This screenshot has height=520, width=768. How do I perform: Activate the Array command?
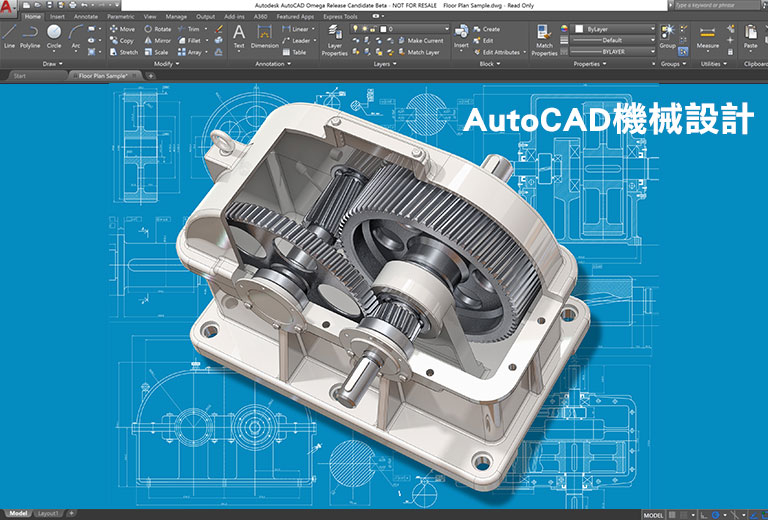pos(190,52)
